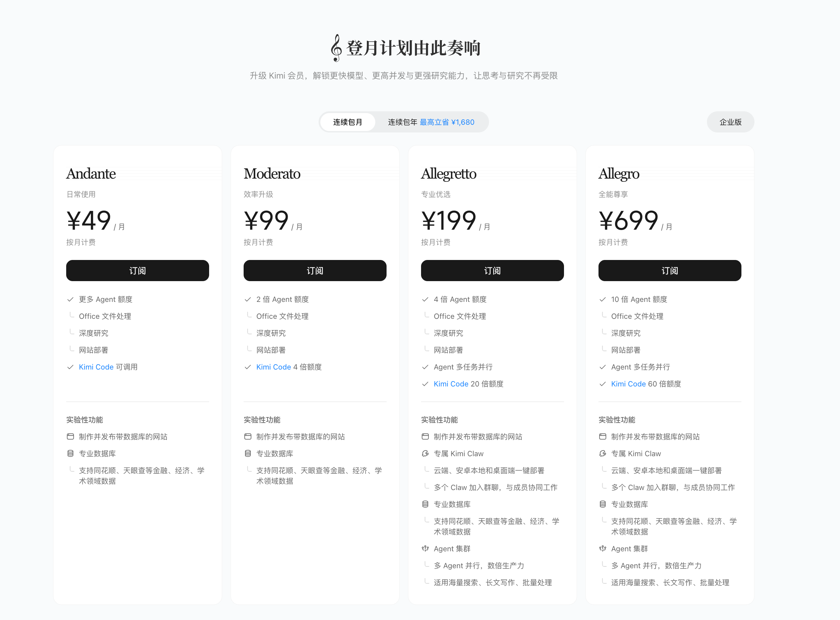Click checkmark beside 2 倍 Agent 额度
Image resolution: width=840 pixels, height=620 pixels.
pos(247,299)
